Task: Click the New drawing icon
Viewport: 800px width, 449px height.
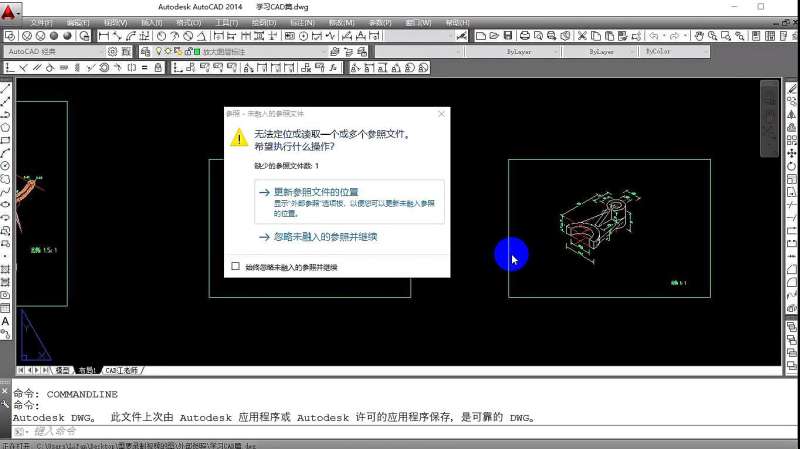Action: coord(480,36)
